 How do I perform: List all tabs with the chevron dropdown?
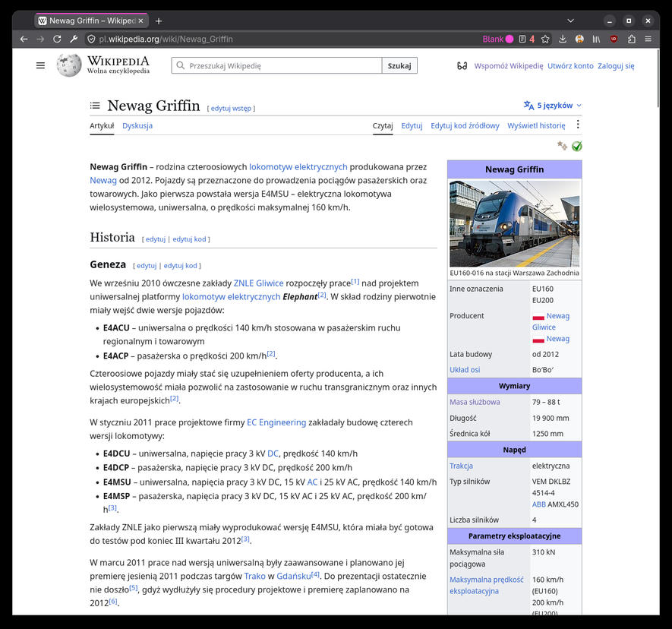[570, 21]
